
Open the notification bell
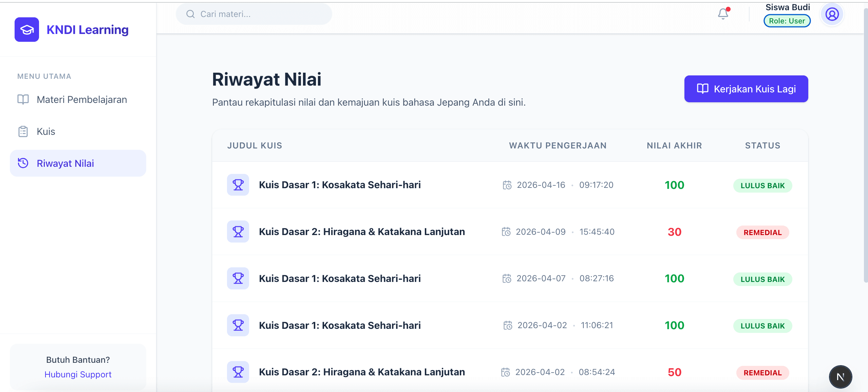click(x=723, y=14)
